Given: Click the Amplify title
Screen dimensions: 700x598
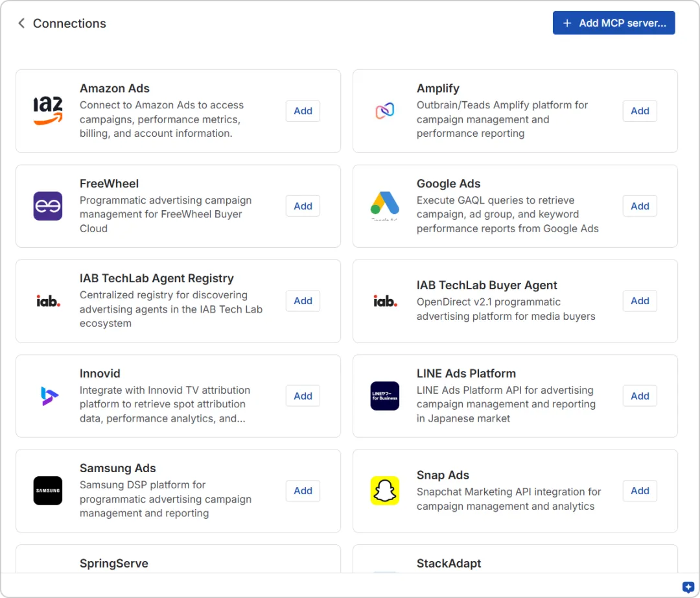Looking at the screenshot, I should tap(438, 88).
